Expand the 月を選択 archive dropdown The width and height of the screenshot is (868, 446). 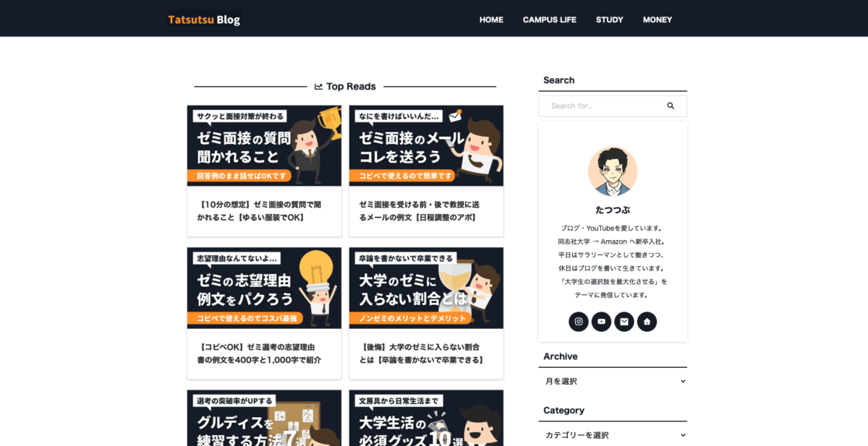click(613, 381)
